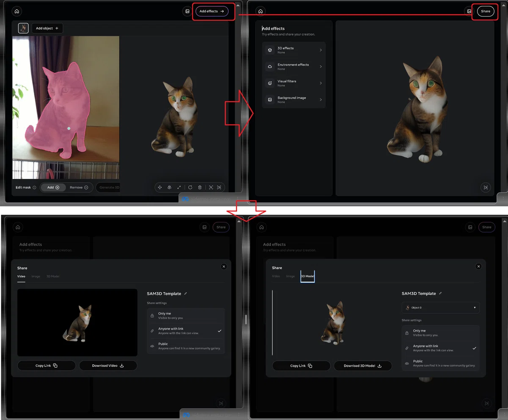Click the scrollbar thumb between lower panels
The width and height of the screenshot is (508, 420).
click(245, 318)
